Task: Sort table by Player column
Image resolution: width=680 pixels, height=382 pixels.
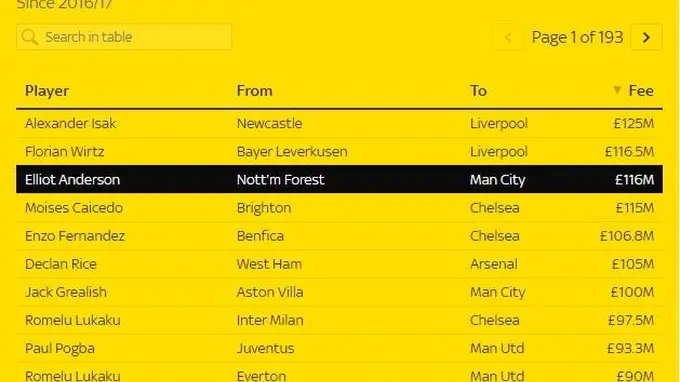Action: (47, 91)
